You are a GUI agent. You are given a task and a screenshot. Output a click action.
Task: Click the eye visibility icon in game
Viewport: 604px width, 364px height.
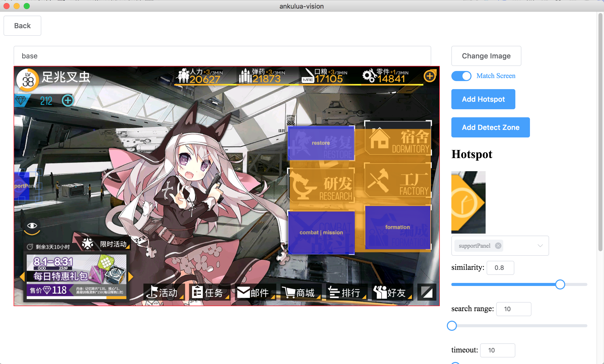(x=32, y=226)
